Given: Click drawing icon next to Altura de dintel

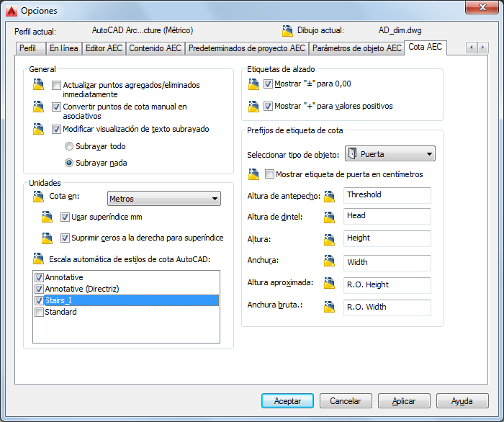Looking at the screenshot, I should (x=330, y=217).
